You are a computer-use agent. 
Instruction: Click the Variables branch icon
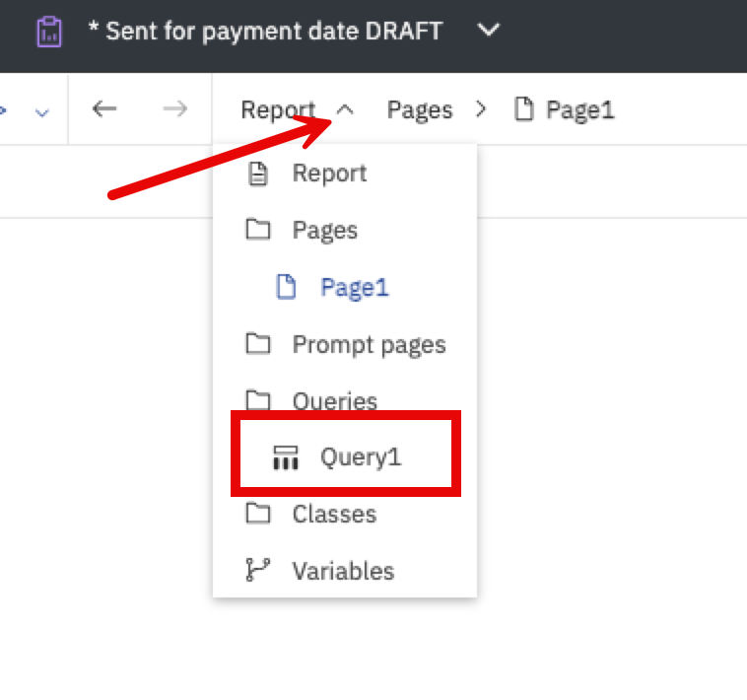click(258, 570)
